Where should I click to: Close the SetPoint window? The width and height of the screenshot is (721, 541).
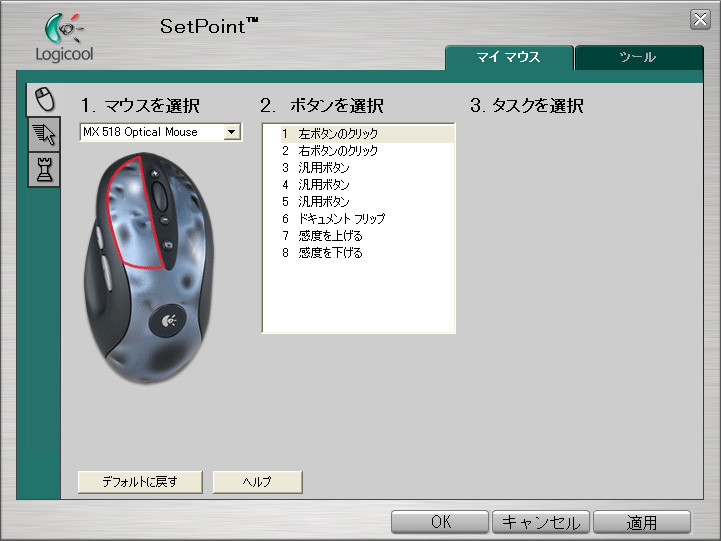pyautogui.click(x=700, y=19)
